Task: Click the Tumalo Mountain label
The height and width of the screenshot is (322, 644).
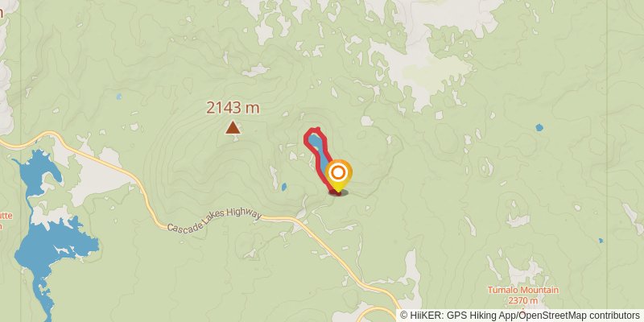Action: pos(522,290)
